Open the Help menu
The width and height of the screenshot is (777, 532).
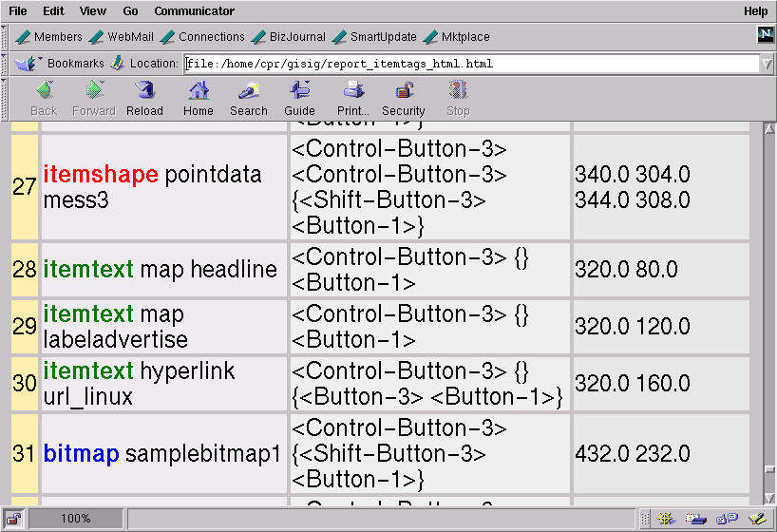756,10
